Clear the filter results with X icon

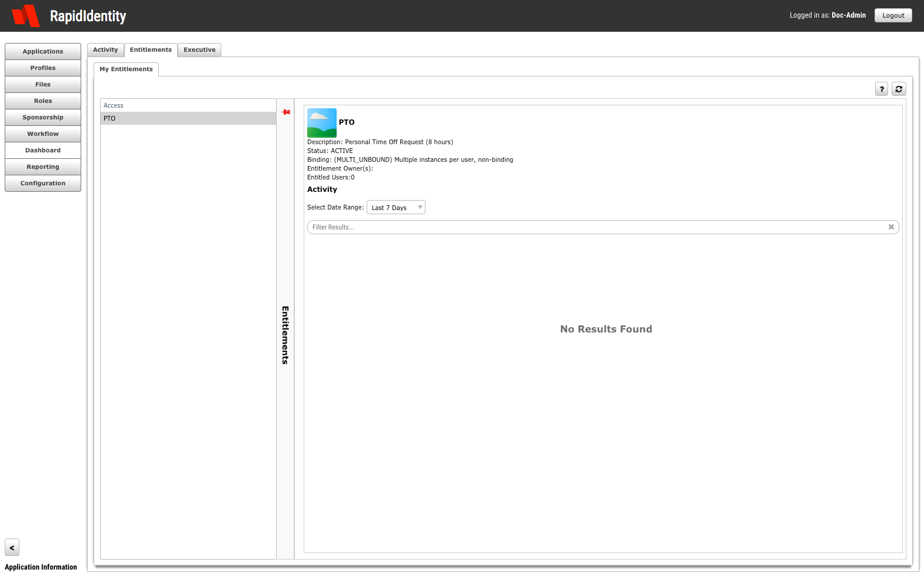point(890,227)
